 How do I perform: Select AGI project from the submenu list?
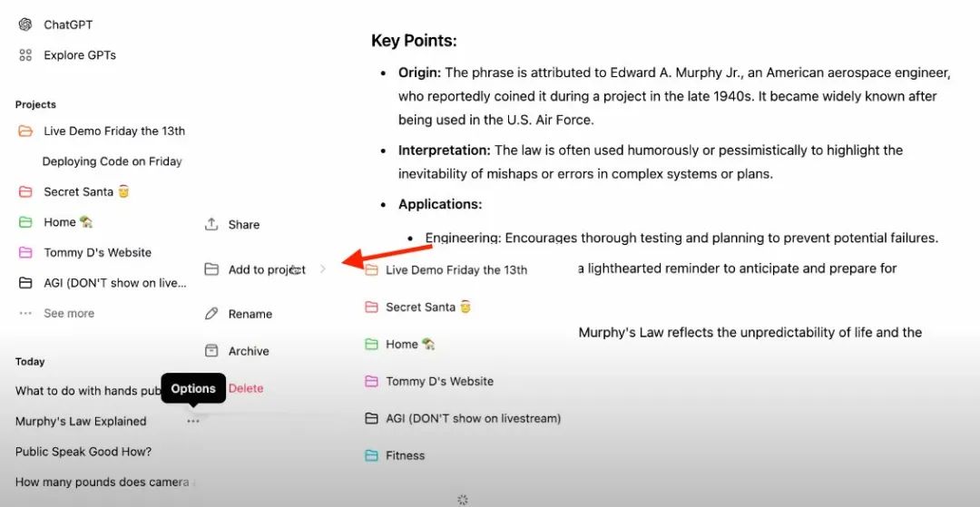tap(473, 418)
